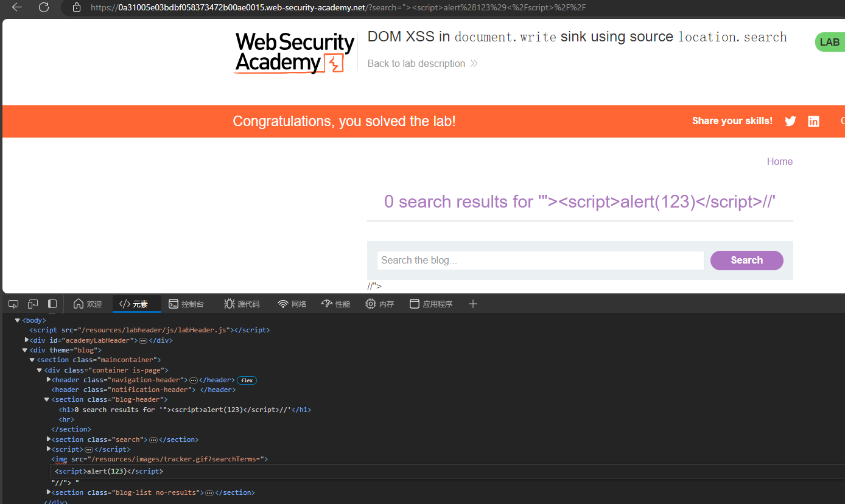Click the purple Search button
The height and width of the screenshot is (504, 845).
(746, 260)
